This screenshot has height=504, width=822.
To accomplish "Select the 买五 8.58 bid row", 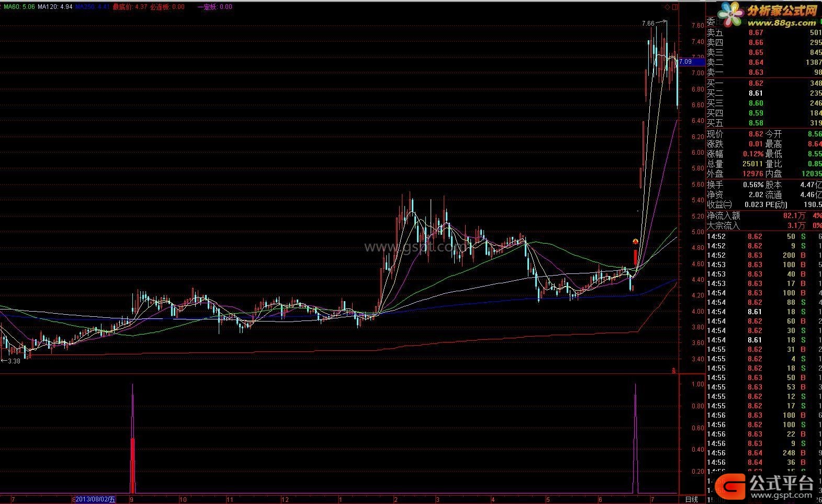I will click(x=764, y=123).
